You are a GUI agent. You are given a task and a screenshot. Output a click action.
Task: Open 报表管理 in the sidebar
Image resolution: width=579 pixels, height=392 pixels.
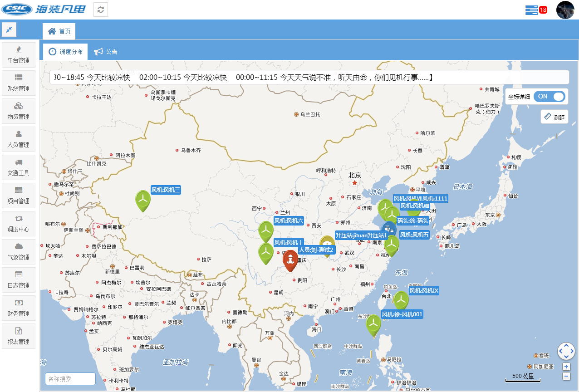(19, 336)
